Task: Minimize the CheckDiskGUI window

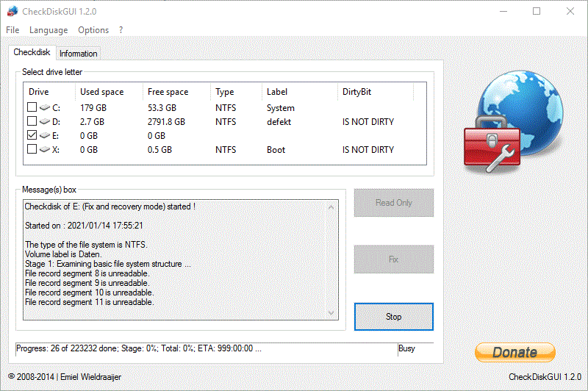Action: (x=503, y=11)
